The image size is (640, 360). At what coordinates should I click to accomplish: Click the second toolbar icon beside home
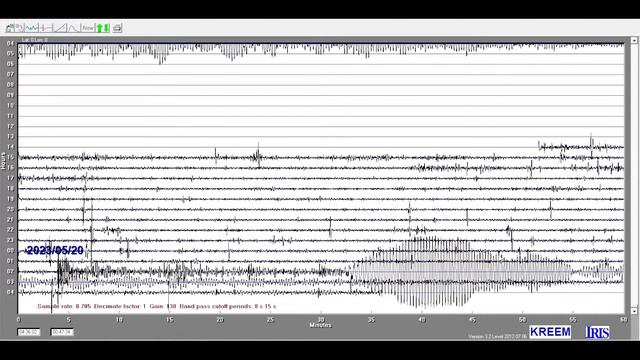pyautogui.click(x=20, y=28)
